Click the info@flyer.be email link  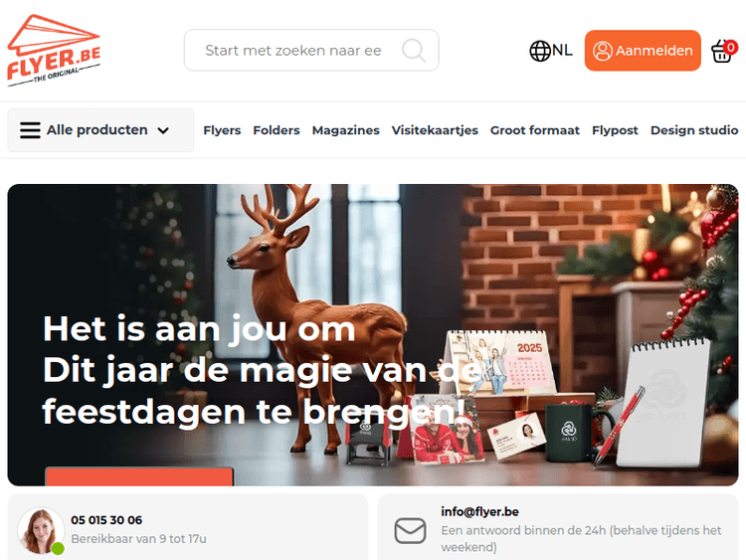point(479,512)
